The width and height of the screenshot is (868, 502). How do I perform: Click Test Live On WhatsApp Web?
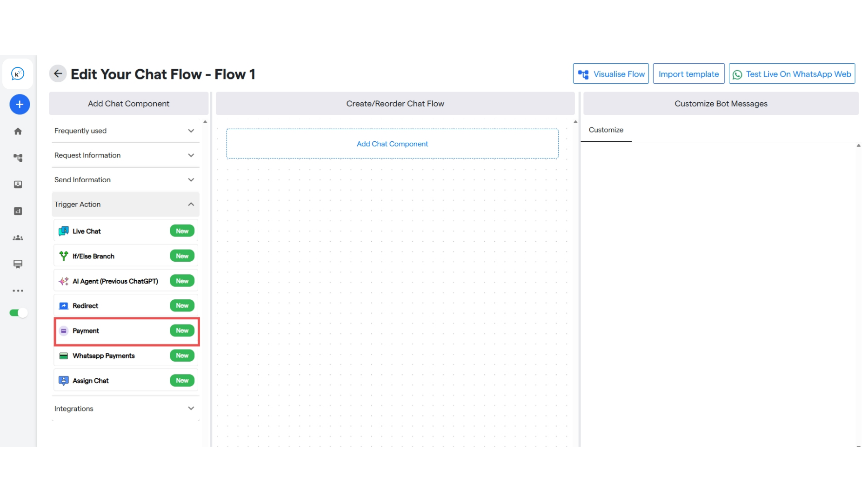pos(792,74)
